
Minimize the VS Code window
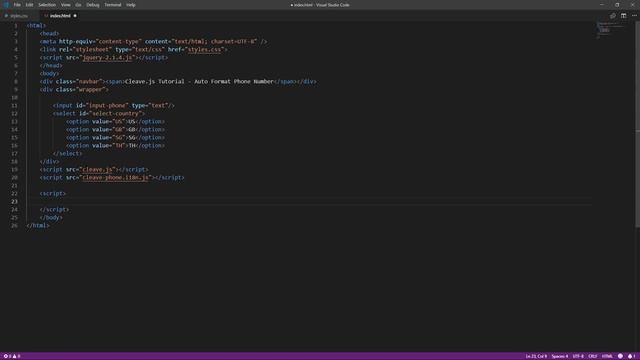click(602, 5)
